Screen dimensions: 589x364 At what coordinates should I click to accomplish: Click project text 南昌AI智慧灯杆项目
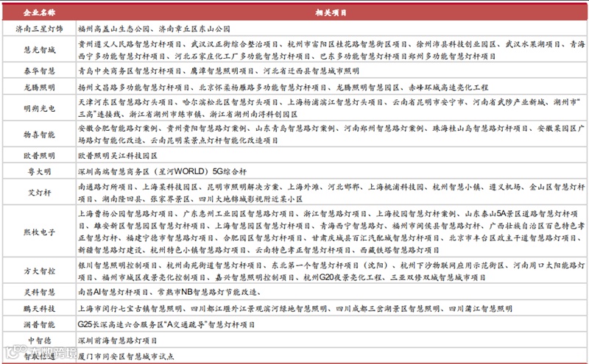point(113,292)
